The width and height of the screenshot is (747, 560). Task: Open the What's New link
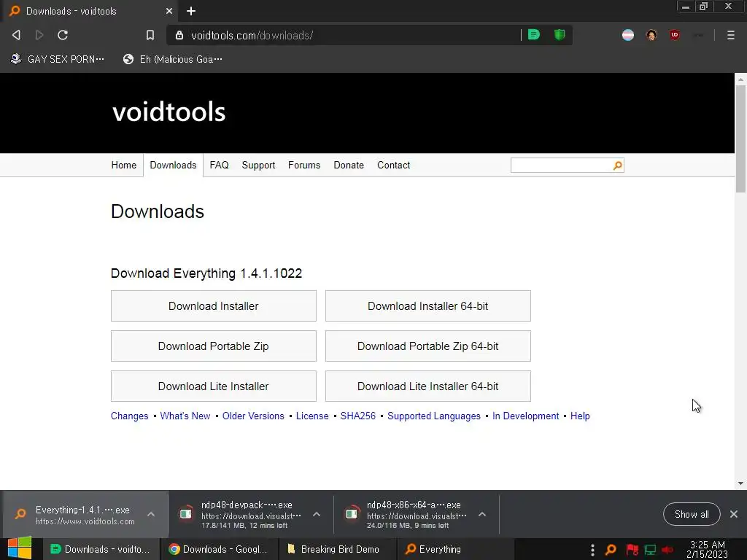tap(185, 416)
